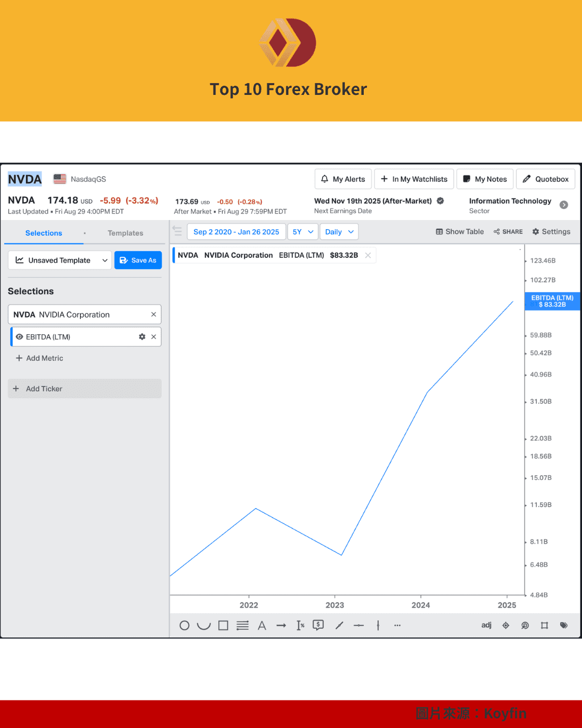
Task: Pick the arrow drawing tool
Action: click(x=281, y=626)
